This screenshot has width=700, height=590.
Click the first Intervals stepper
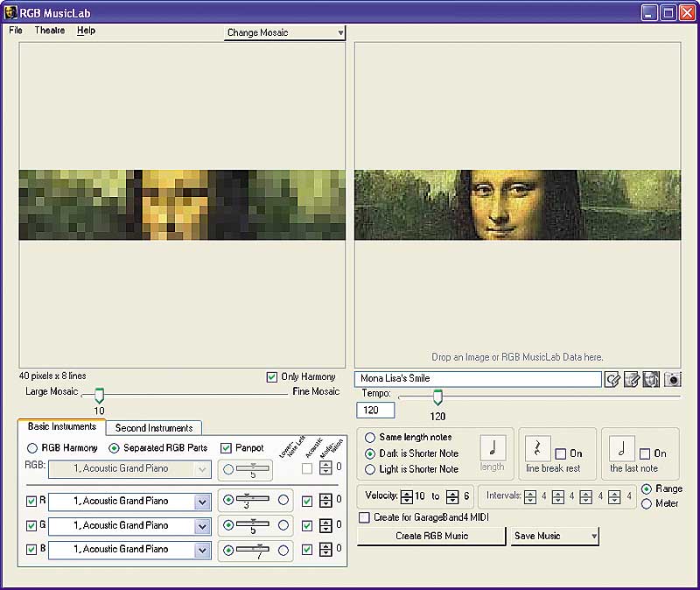click(x=530, y=496)
